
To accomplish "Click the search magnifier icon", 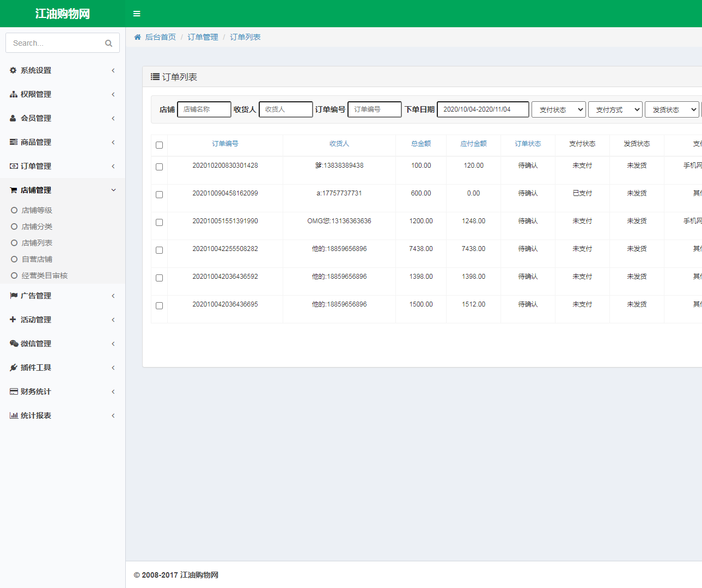I will click(108, 43).
